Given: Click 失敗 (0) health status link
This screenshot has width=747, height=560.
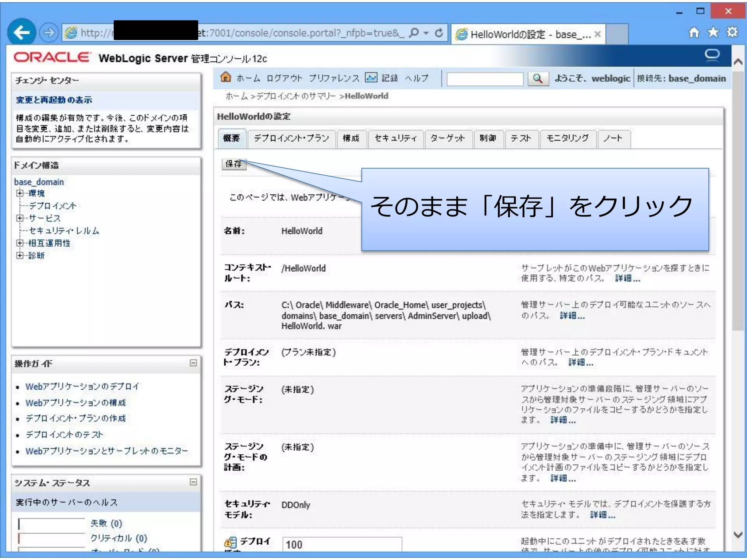Looking at the screenshot, I should click(106, 524).
